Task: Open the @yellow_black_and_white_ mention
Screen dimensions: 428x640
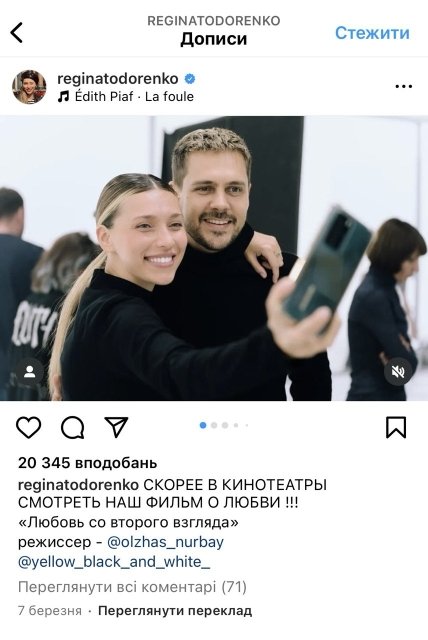Action: click(114, 562)
